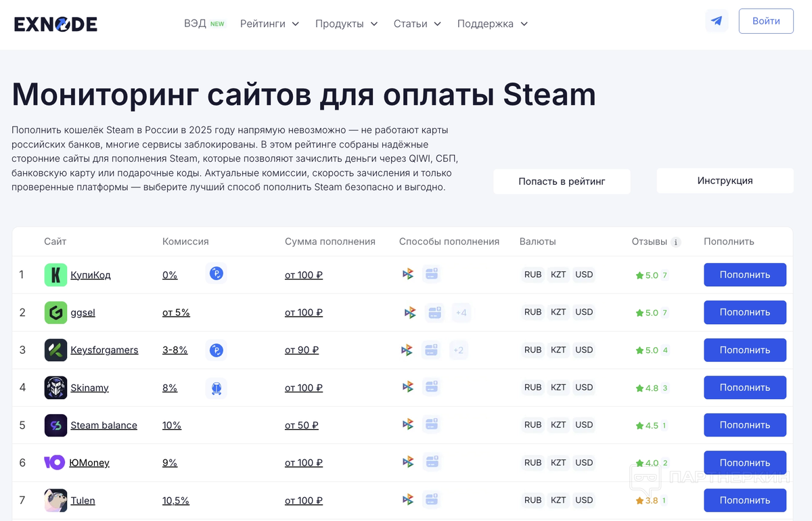Viewport: 812px width, 521px height.
Task: Click the Способы пополнения column header
Action: coord(449,242)
